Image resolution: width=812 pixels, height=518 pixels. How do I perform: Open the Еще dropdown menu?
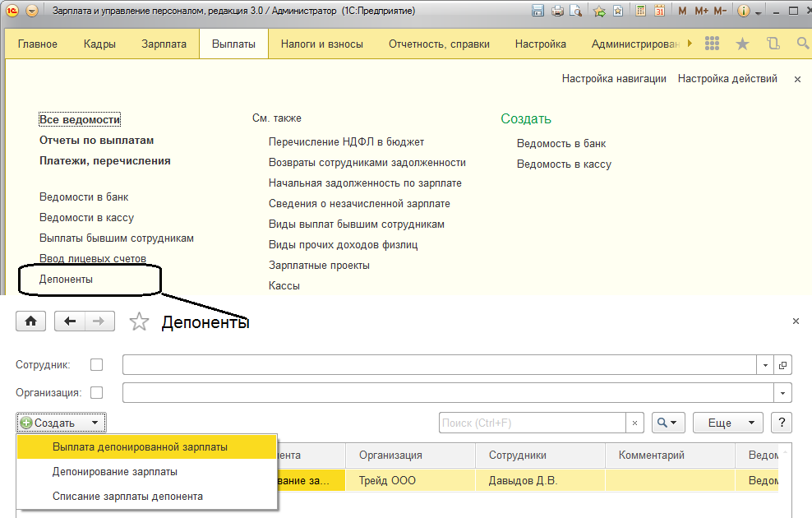(727, 423)
